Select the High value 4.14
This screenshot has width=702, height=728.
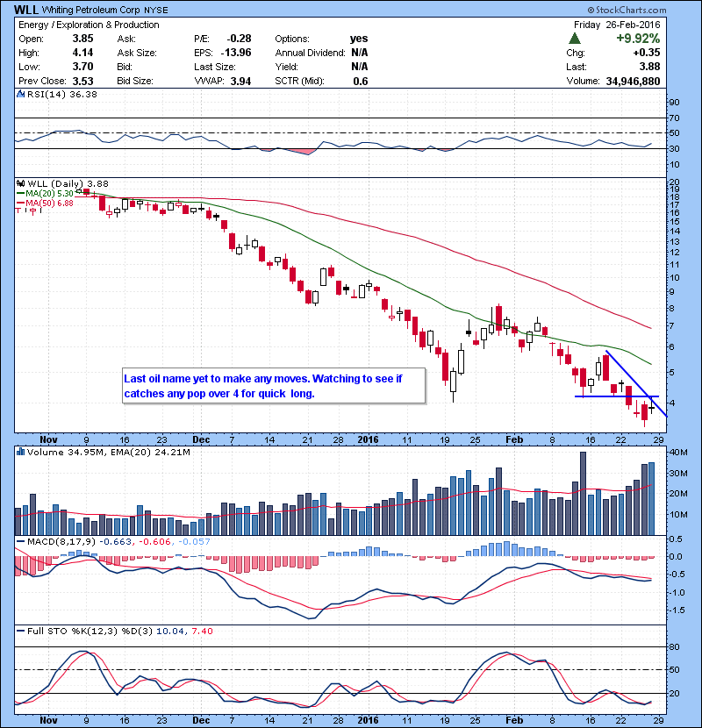82,53
